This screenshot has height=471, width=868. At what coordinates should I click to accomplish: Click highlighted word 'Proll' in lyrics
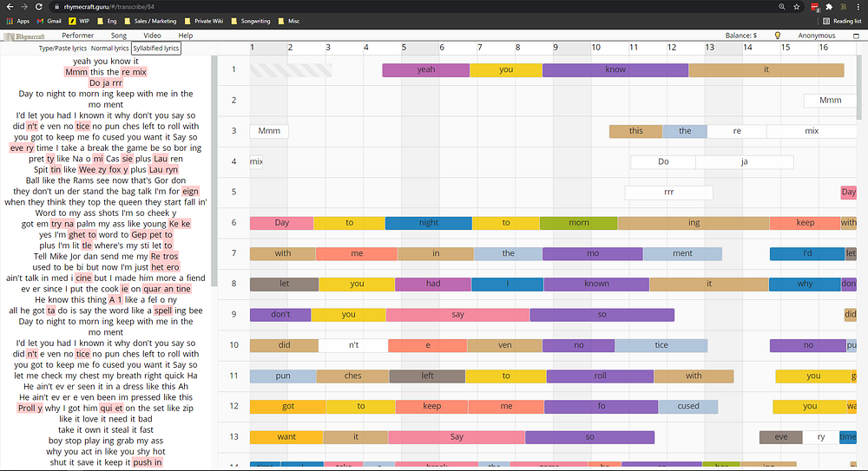coord(27,409)
